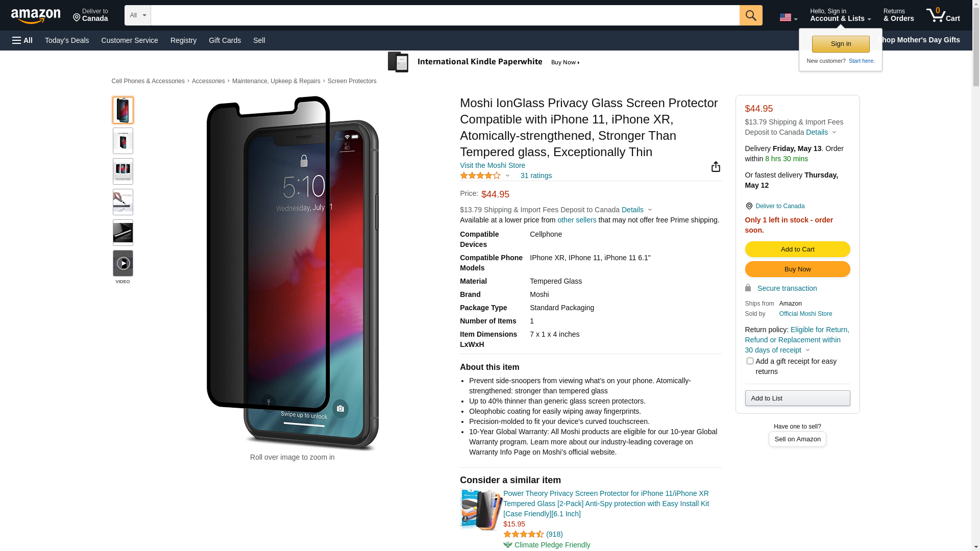Click the US flag language selector

[788, 17]
